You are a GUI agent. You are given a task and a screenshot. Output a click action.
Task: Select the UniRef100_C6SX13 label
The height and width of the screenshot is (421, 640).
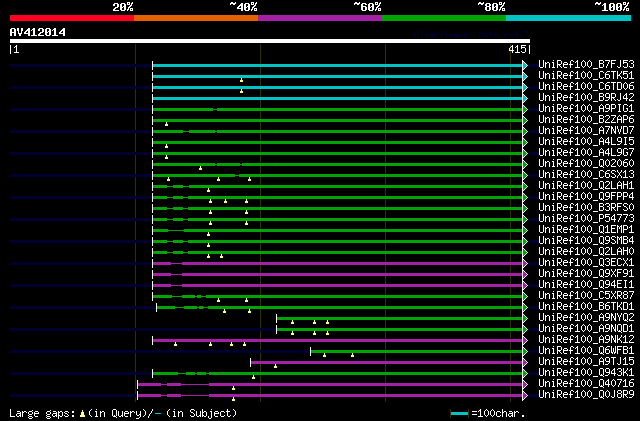(586, 174)
